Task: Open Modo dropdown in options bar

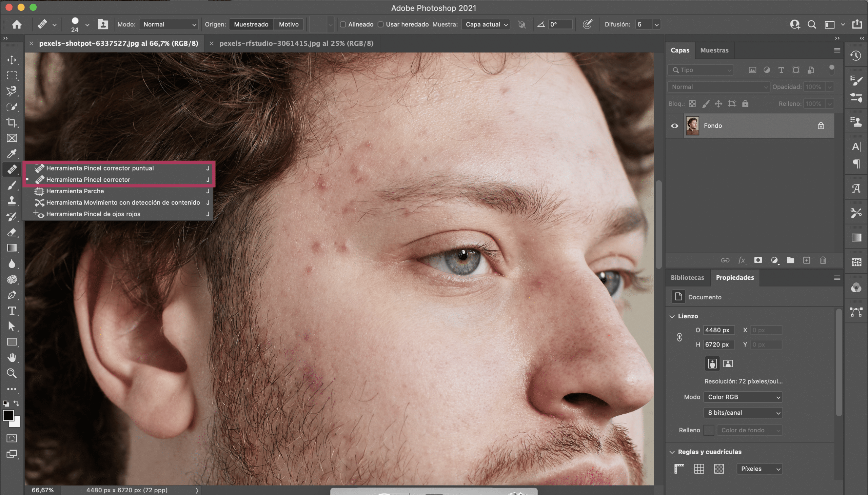Action: [169, 24]
